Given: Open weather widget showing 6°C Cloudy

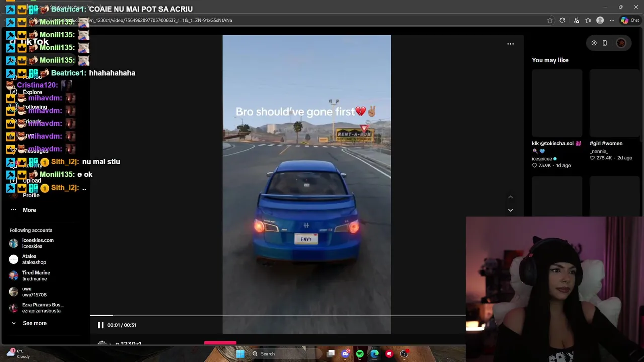Looking at the screenshot, I should tap(18, 353).
